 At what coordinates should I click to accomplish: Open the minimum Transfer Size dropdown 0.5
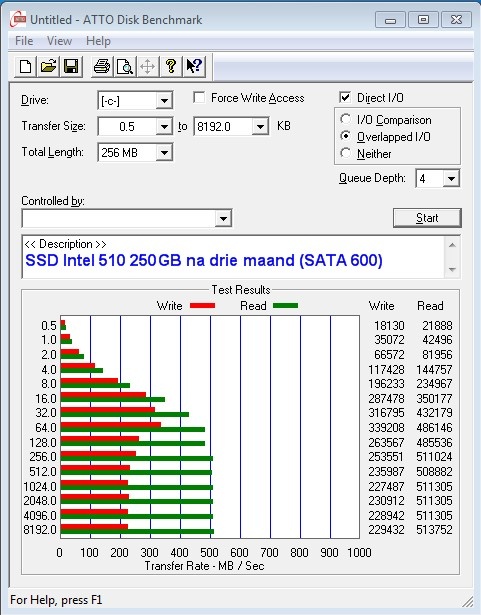(x=164, y=127)
